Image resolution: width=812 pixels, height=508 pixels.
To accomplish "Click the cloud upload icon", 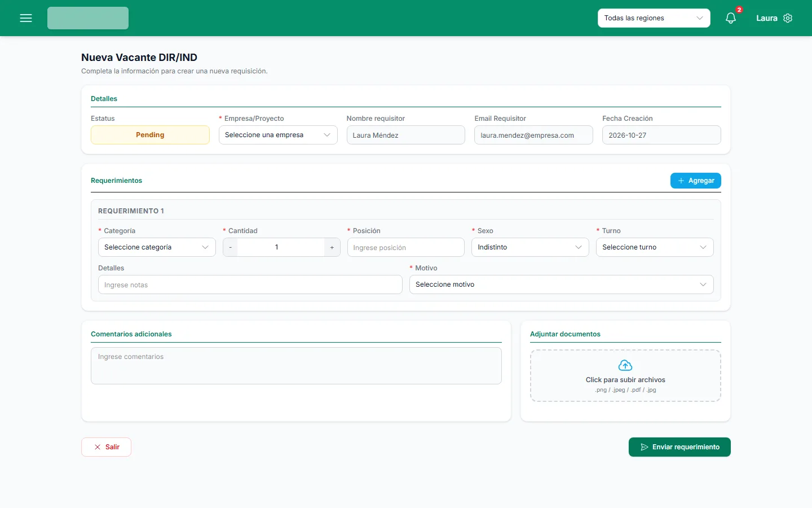I will tap(625, 365).
